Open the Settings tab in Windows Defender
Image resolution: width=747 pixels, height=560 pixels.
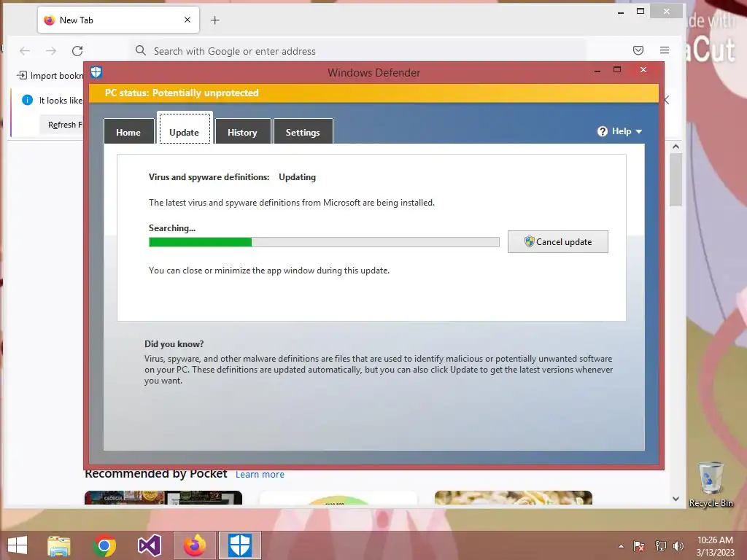pyautogui.click(x=303, y=132)
